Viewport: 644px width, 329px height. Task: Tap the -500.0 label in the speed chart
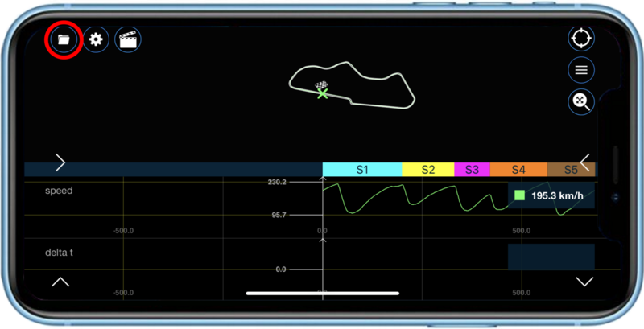point(123,231)
